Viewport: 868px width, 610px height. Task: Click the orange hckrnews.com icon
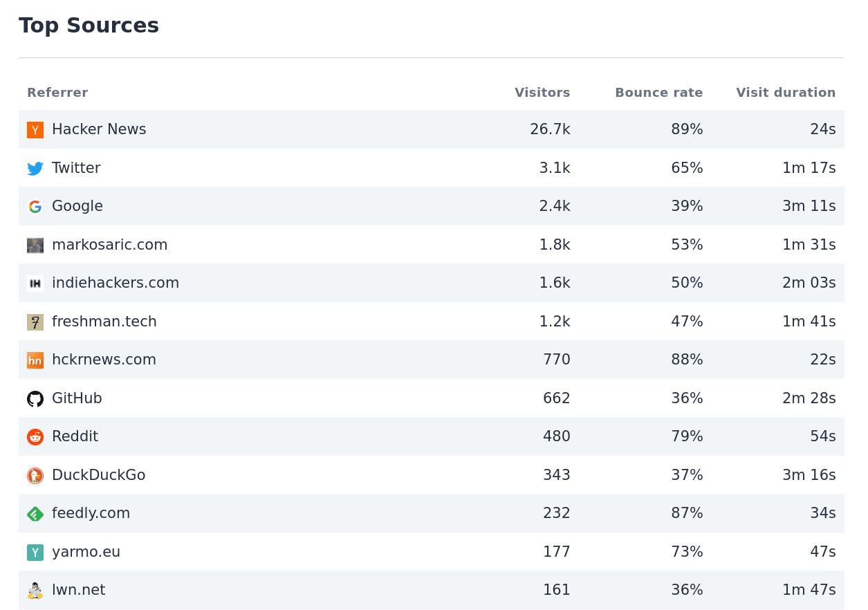[x=35, y=359]
